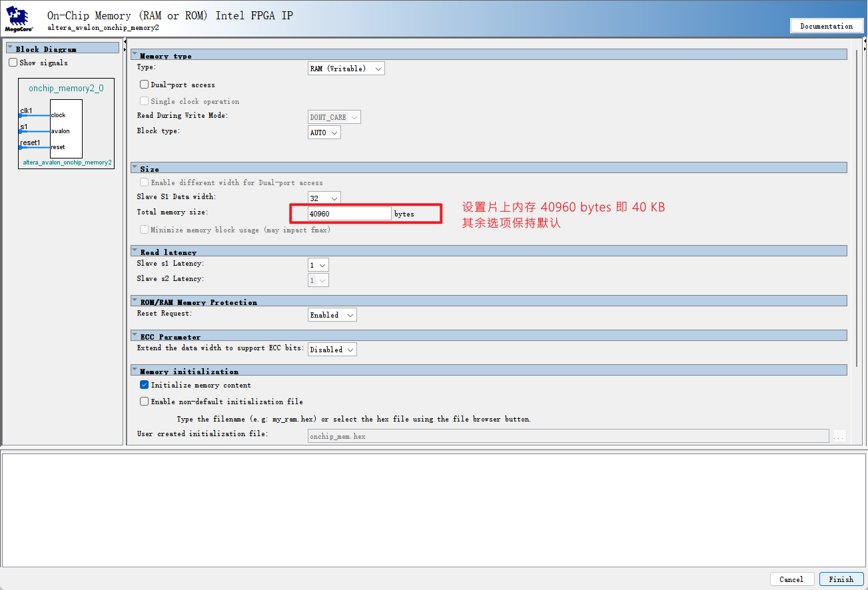Open the Reset Request dropdown
The height and width of the screenshot is (590, 868).
[x=332, y=315]
